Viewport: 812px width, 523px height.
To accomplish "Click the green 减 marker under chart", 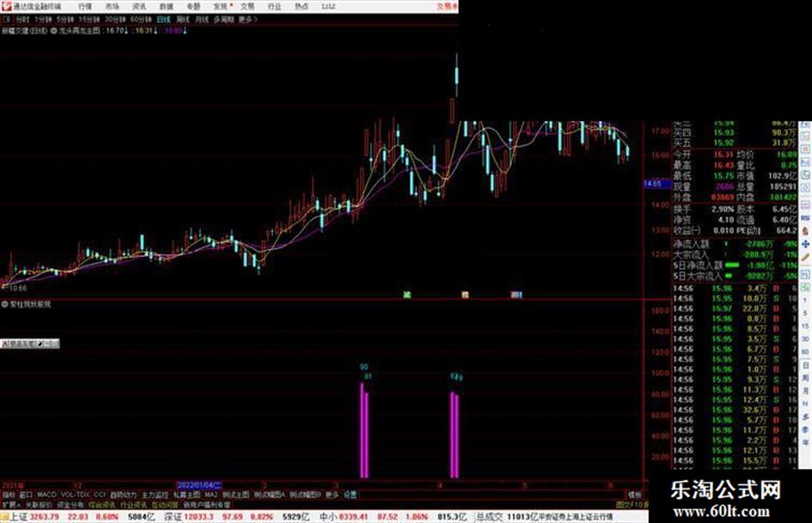I will coord(407,295).
